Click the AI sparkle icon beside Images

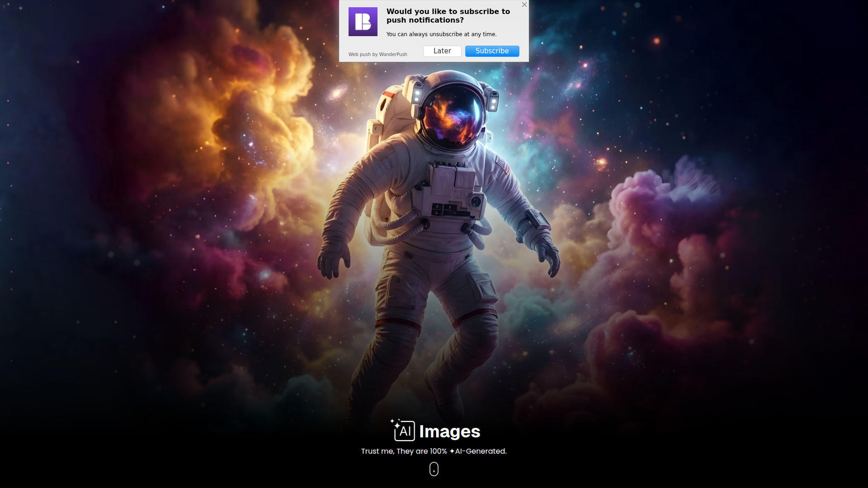click(402, 430)
